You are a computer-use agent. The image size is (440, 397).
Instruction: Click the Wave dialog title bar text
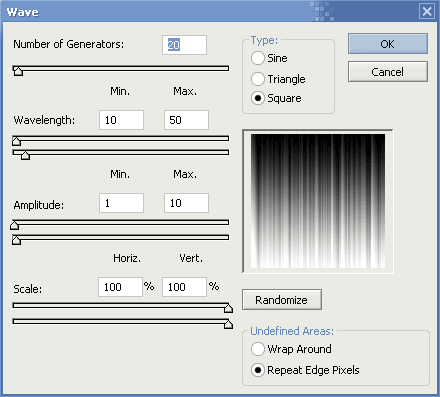pos(23,12)
